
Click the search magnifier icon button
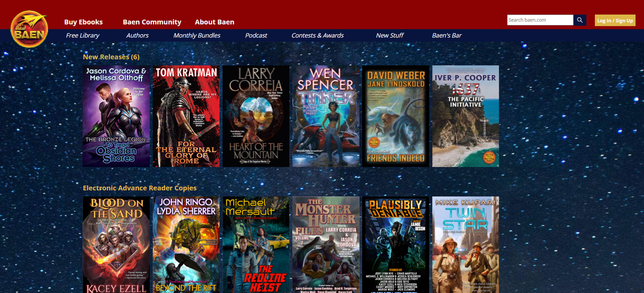[580, 20]
